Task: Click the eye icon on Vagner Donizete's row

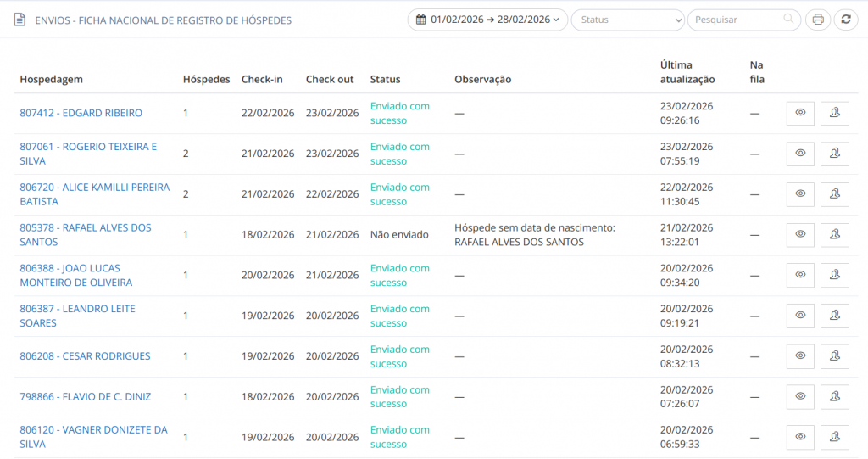Action: (800, 437)
